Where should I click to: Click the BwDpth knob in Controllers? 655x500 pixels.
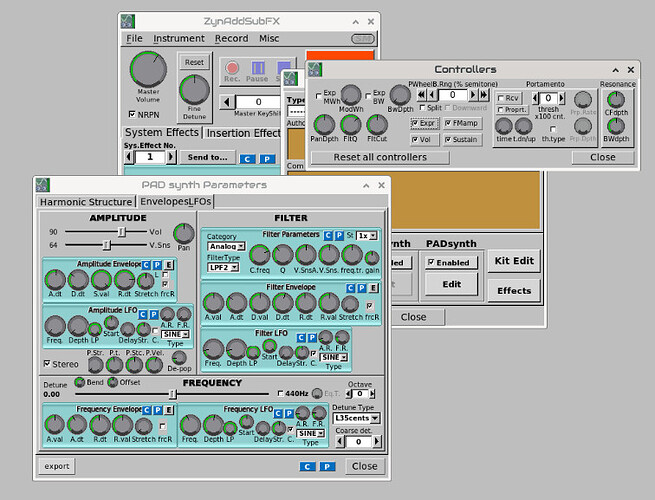(400, 95)
